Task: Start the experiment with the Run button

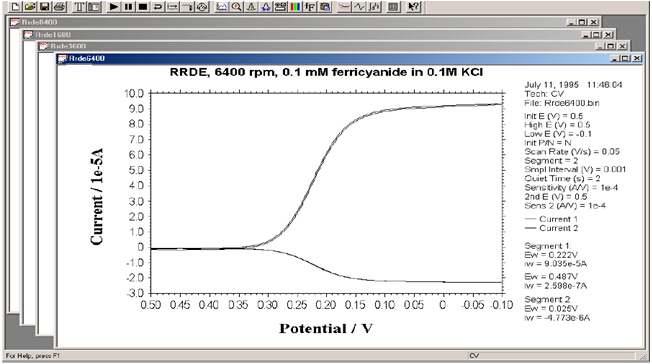Action: click(114, 6)
